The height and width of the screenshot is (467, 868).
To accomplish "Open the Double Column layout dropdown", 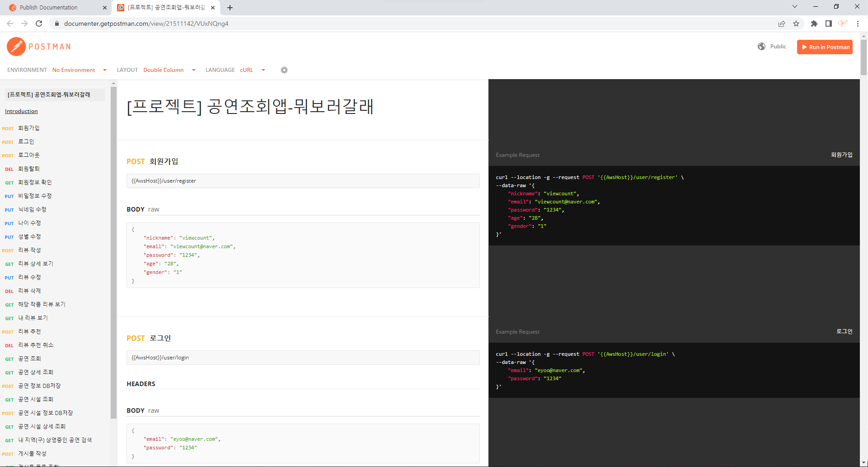I will [x=169, y=70].
